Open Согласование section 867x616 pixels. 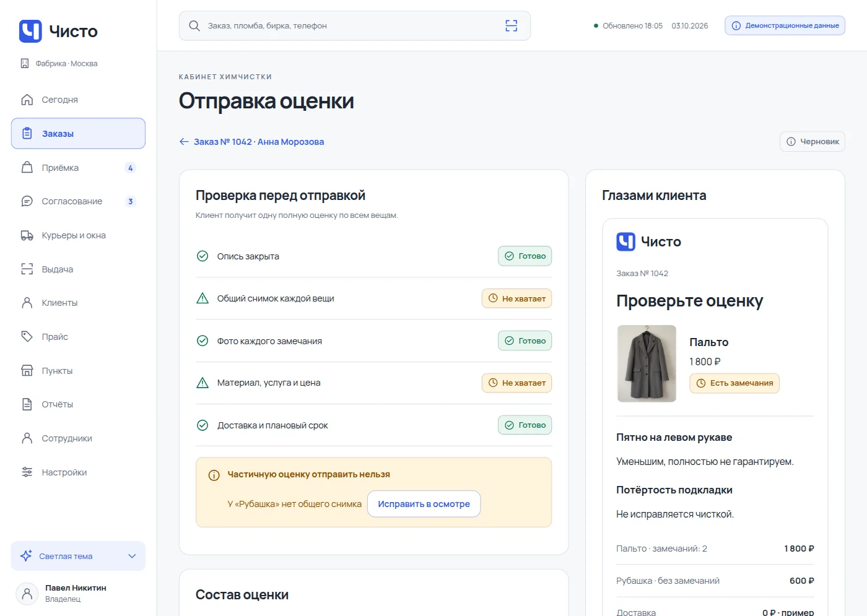(x=78, y=201)
